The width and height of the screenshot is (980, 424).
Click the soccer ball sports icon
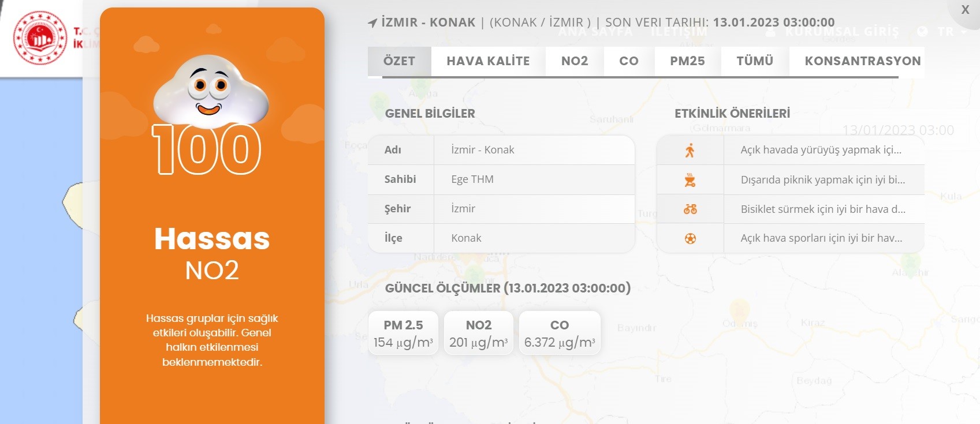click(690, 238)
